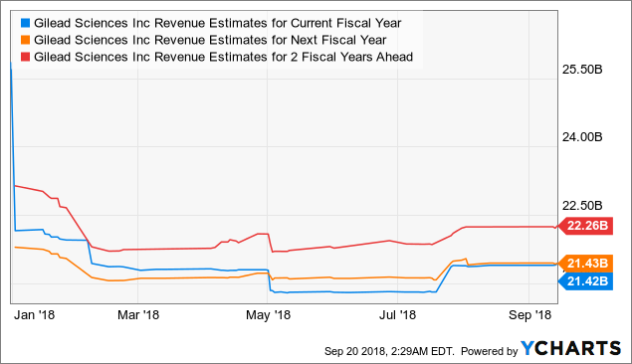Click the 24.00B y-axis label

click(582, 137)
